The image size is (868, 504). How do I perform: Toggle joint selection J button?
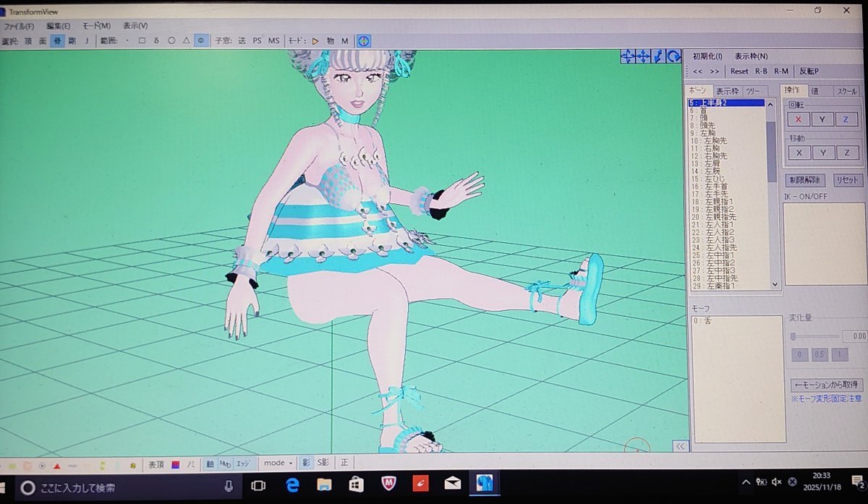tap(87, 40)
